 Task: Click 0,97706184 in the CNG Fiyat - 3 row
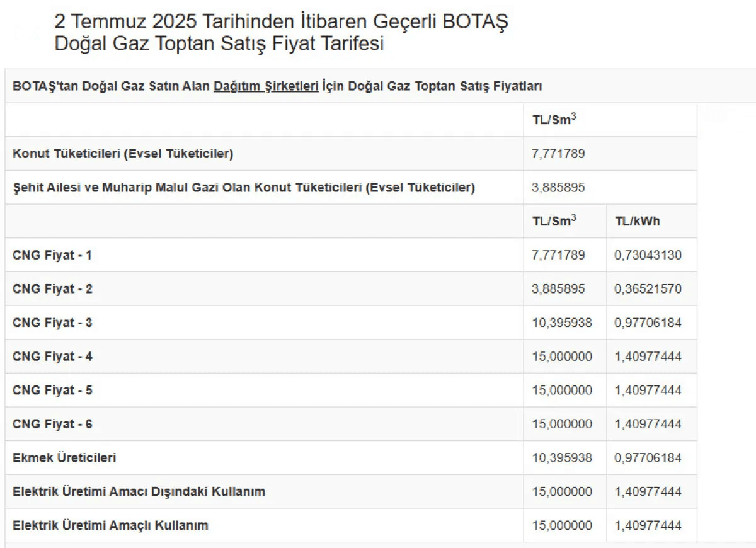click(648, 323)
